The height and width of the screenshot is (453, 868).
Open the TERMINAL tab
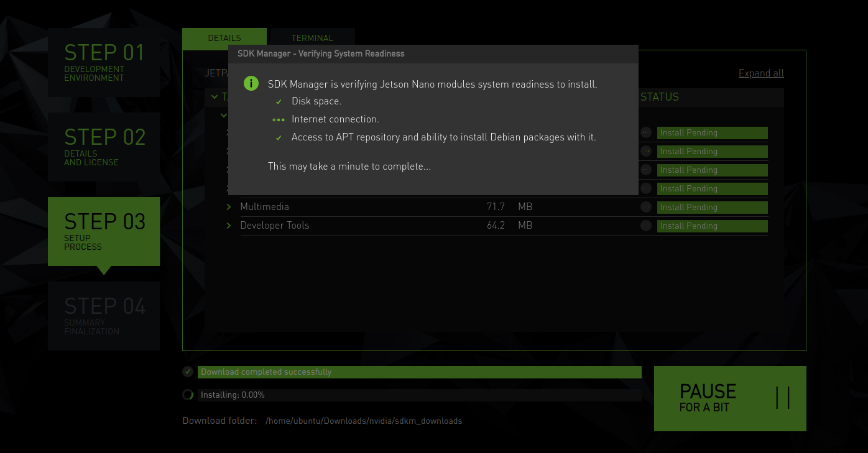point(313,39)
